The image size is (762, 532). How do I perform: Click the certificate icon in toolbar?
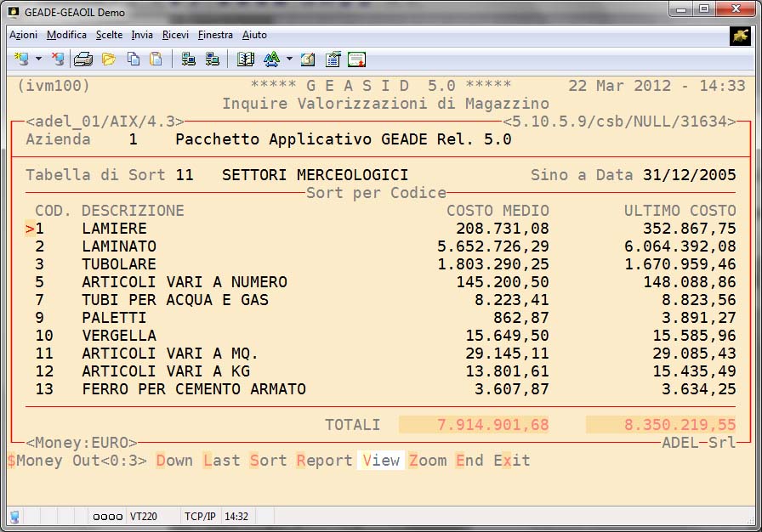pos(357,59)
